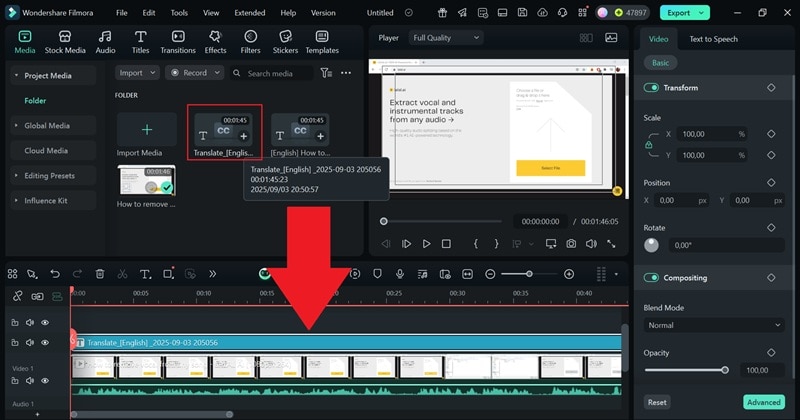Open the Blend Mode Normal dropdown
The height and width of the screenshot is (420, 800).
(714, 325)
